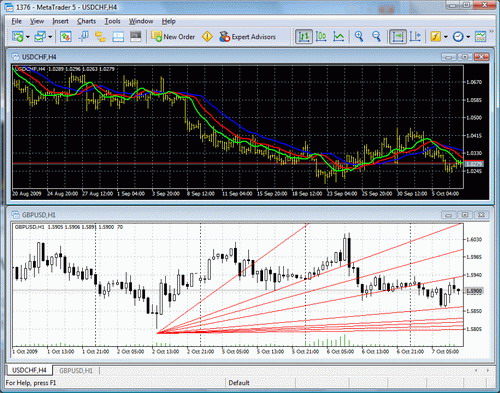Click the tab scroll left arrow

coord(476,370)
